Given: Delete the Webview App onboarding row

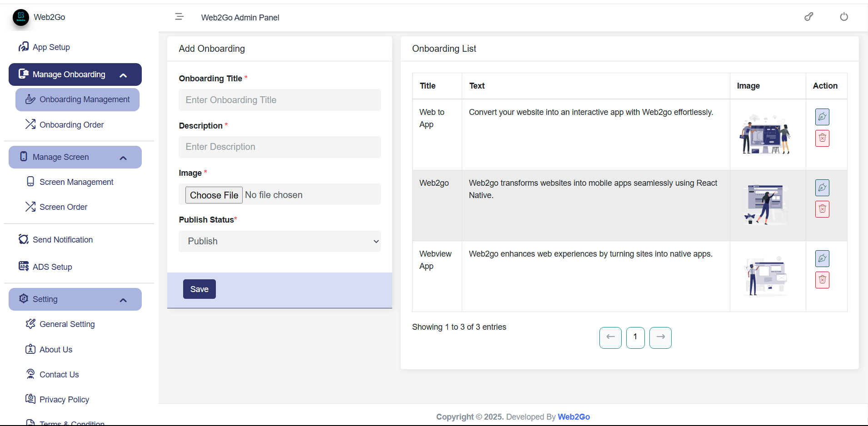Looking at the screenshot, I should [x=822, y=280].
